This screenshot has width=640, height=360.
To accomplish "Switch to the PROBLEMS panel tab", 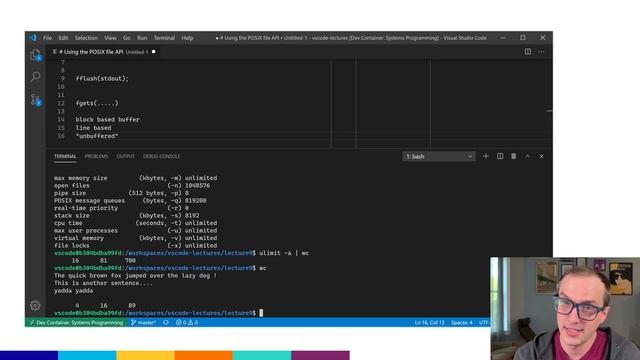I will (x=96, y=156).
